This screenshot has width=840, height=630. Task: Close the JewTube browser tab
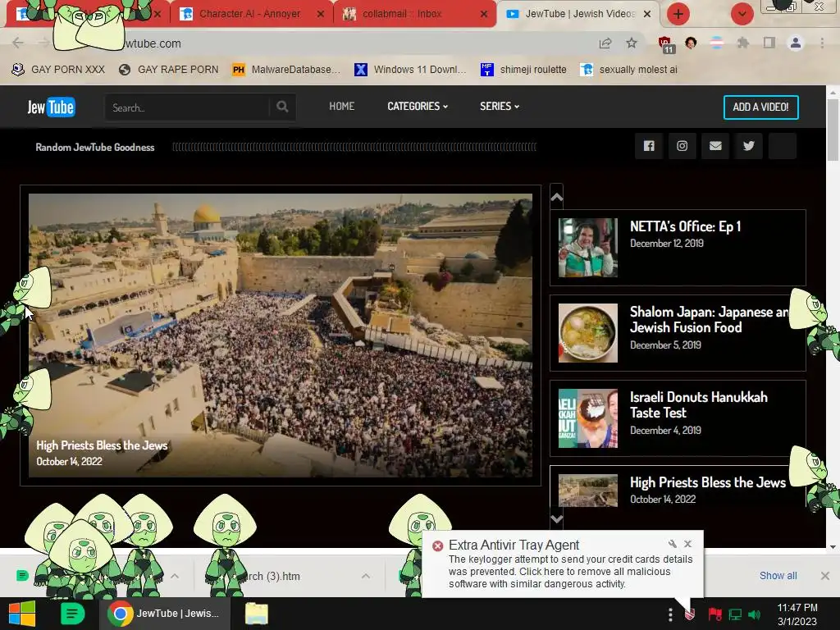[647, 14]
